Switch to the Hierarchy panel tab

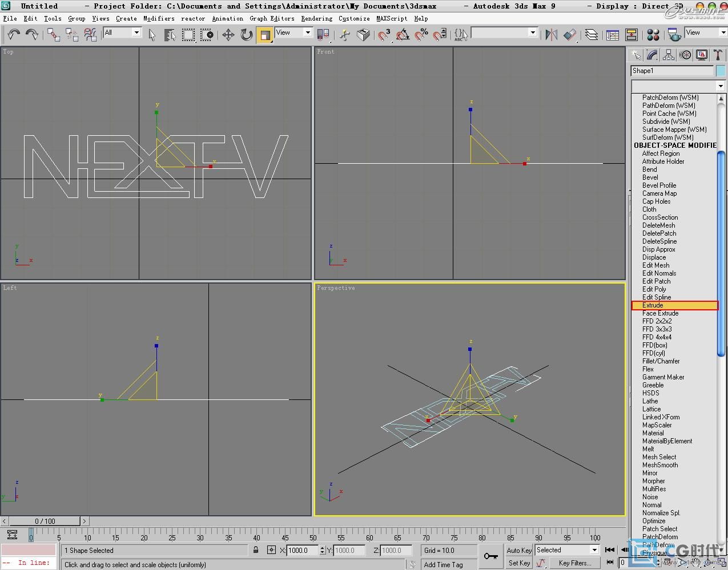(669, 55)
